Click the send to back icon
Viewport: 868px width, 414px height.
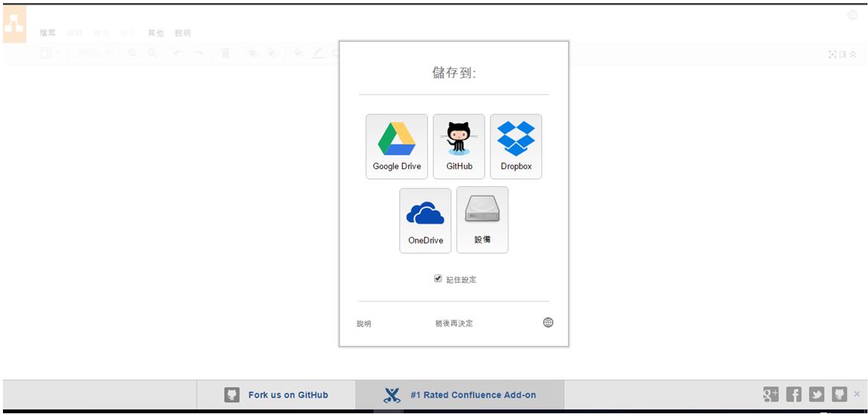click(271, 53)
